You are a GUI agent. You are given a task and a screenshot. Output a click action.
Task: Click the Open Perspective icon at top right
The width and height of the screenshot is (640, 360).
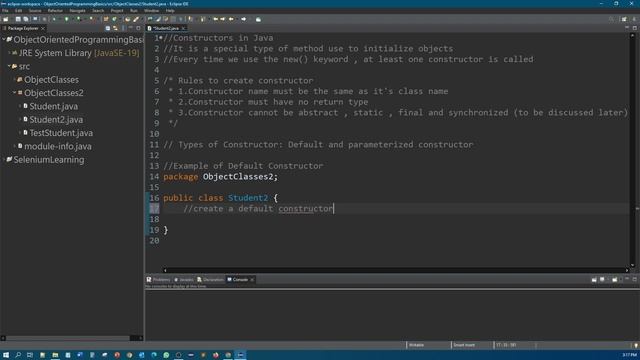tap(624, 19)
